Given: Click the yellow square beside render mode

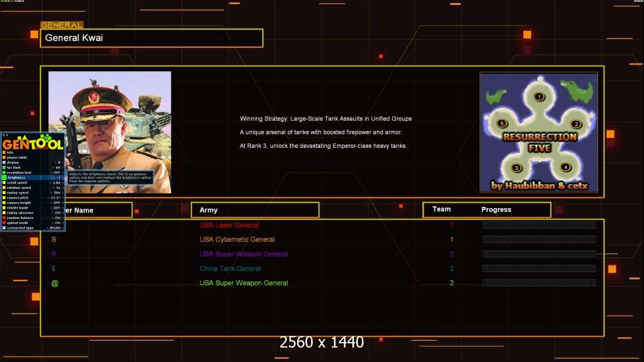Looking at the screenshot, I should point(4,208).
